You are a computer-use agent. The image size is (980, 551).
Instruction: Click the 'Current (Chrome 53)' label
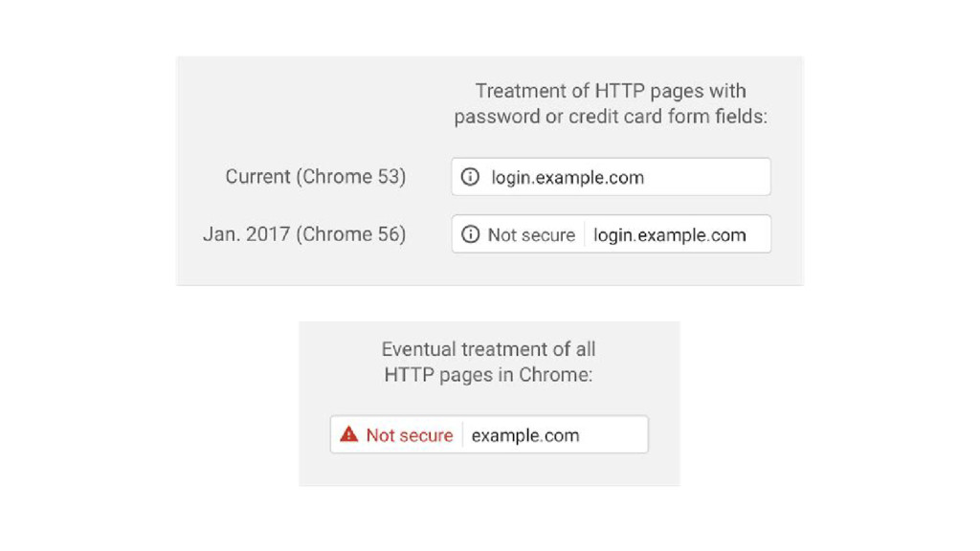tap(316, 177)
